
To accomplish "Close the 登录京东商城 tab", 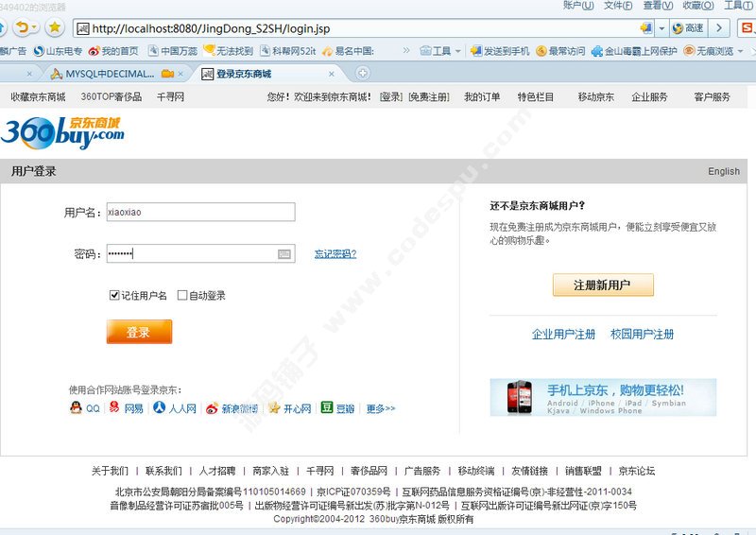I will pyautogui.click(x=332, y=75).
